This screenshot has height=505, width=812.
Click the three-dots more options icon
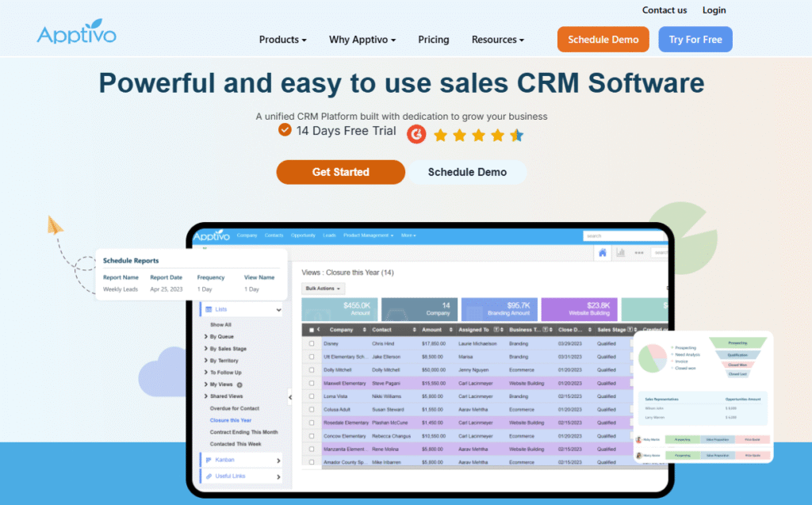point(639,253)
